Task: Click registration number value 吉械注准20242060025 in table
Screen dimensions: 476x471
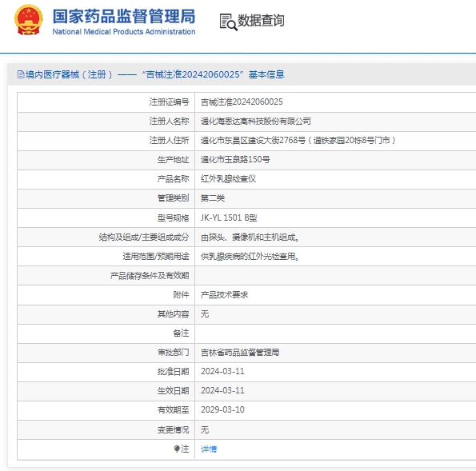Action: (x=242, y=102)
